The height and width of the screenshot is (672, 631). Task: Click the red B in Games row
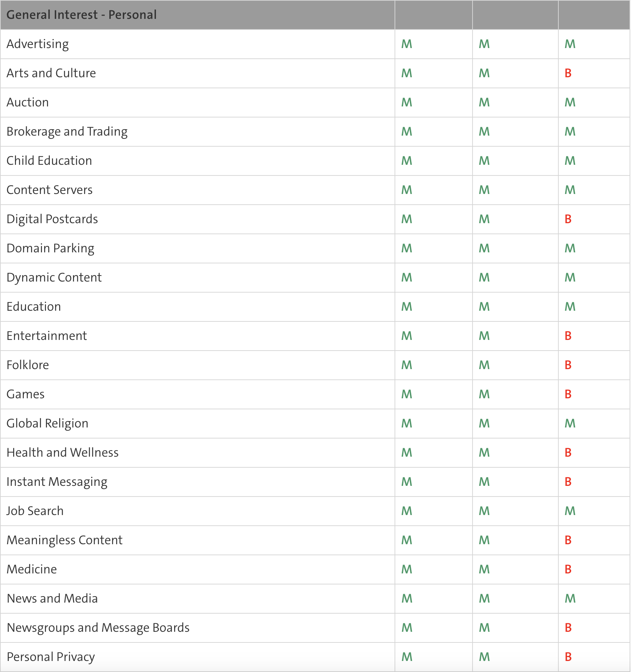[568, 394]
